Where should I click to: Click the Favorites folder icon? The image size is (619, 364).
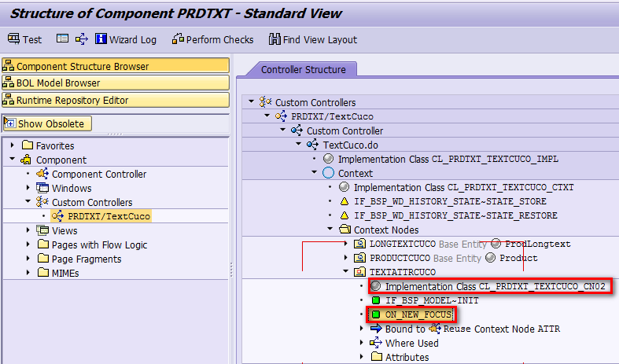click(x=28, y=145)
